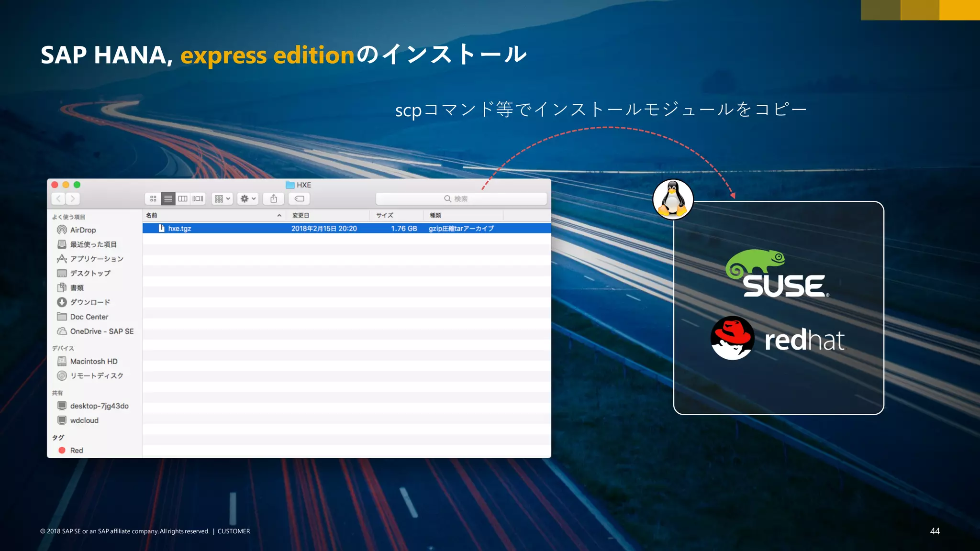
Task: Select the Macintosh HD device
Action: click(x=93, y=362)
